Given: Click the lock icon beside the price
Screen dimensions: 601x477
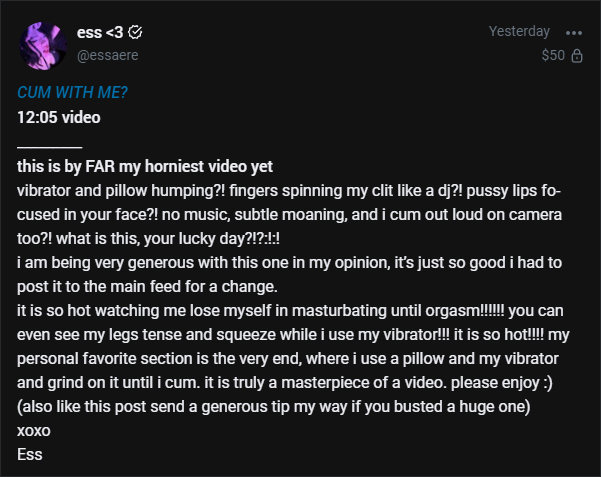Looking at the screenshot, I should [x=577, y=56].
